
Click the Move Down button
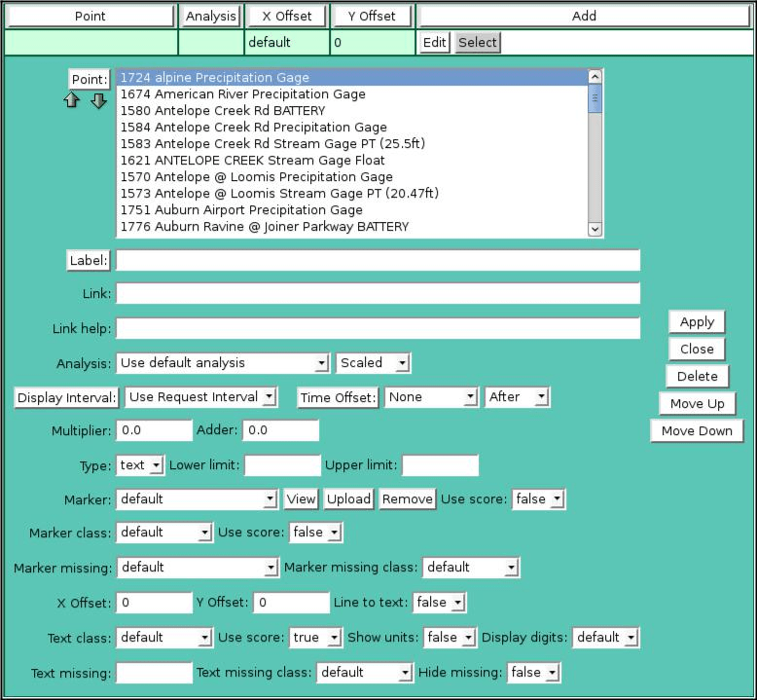click(697, 431)
